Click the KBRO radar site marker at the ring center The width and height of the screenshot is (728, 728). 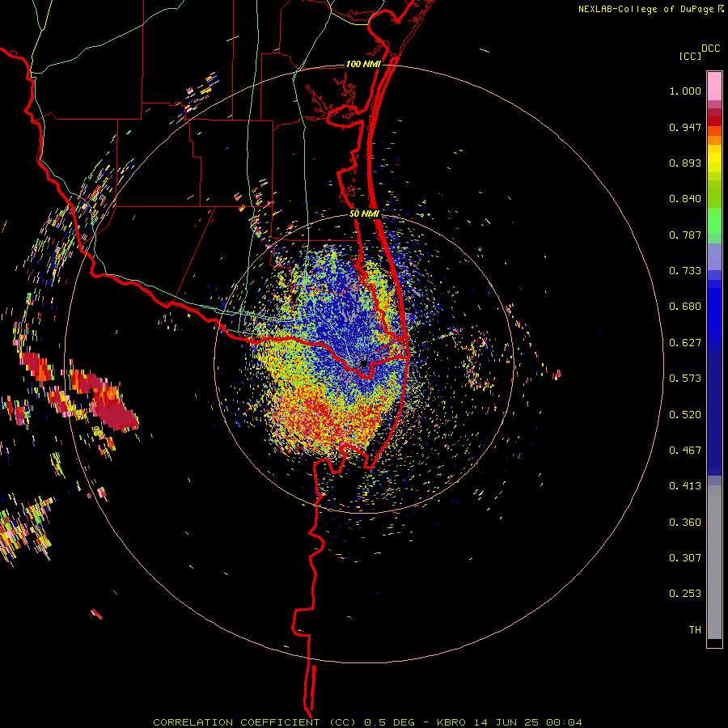[364, 363]
